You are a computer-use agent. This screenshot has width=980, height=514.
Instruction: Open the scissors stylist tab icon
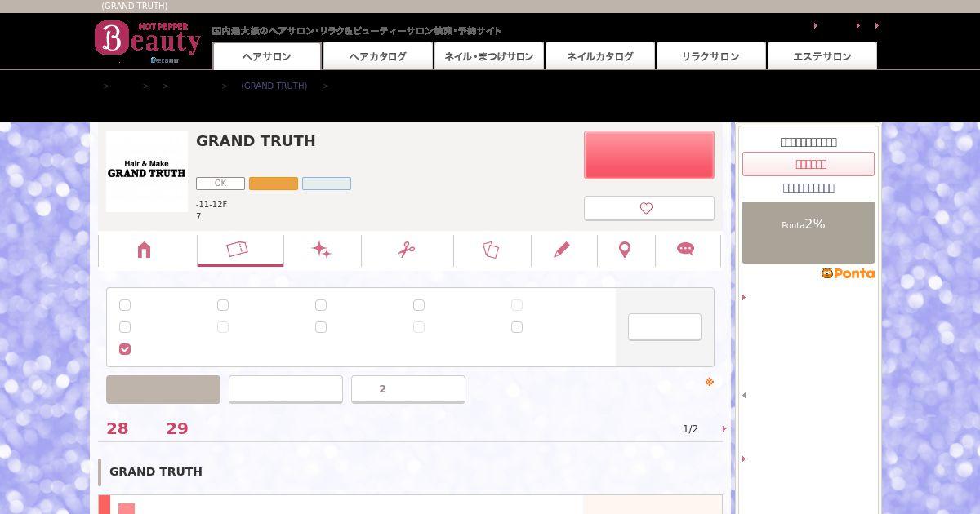[x=407, y=250]
